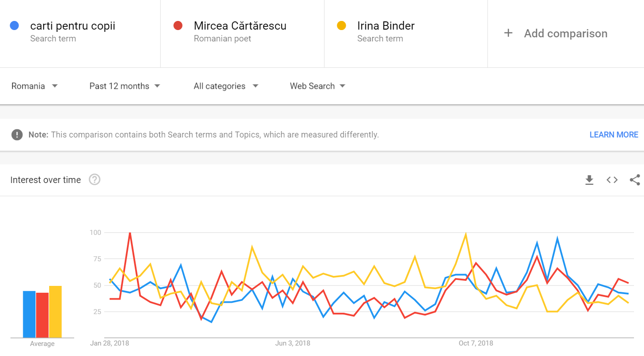Click the red dot beside Mircea Cărtărescu
The image size is (644, 356).
point(178,26)
